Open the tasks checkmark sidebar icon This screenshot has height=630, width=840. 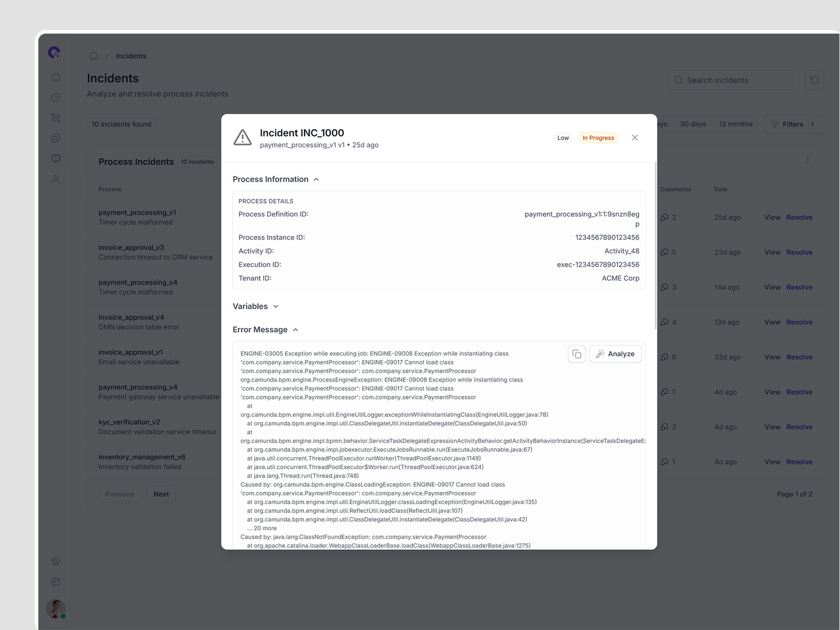tap(56, 138)
